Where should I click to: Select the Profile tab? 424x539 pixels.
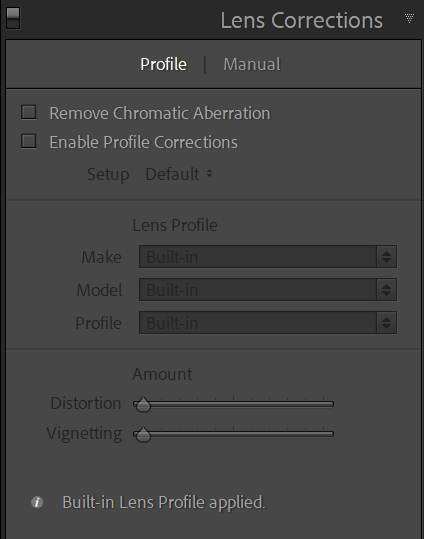click(163, 64)
